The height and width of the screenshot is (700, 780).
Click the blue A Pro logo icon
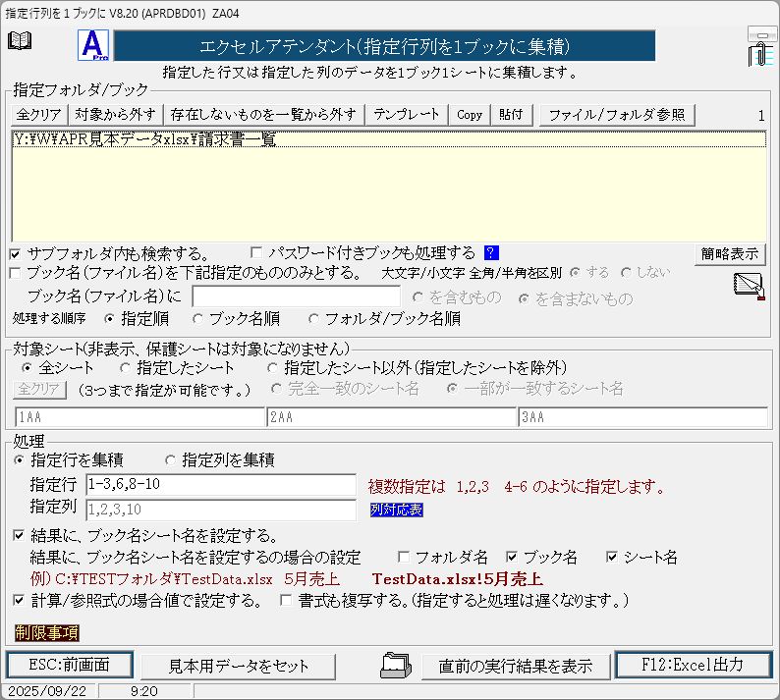[x=92, y=46]
